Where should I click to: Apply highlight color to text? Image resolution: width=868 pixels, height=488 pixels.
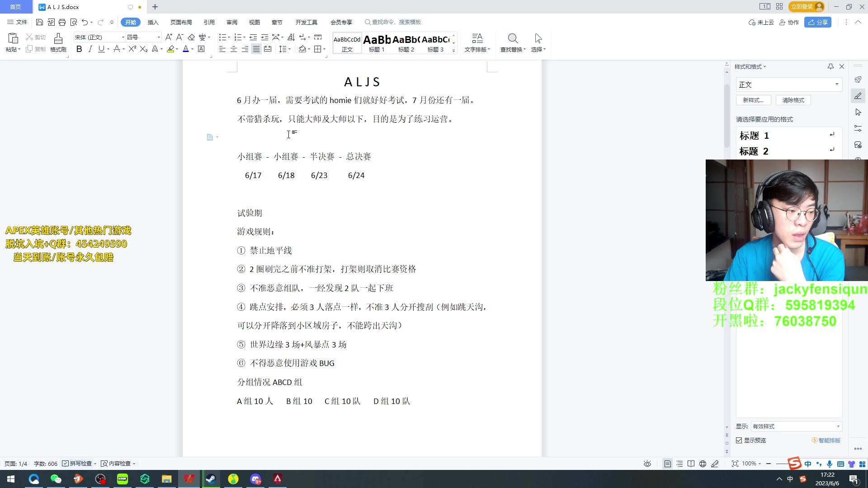tap(171, 49)
